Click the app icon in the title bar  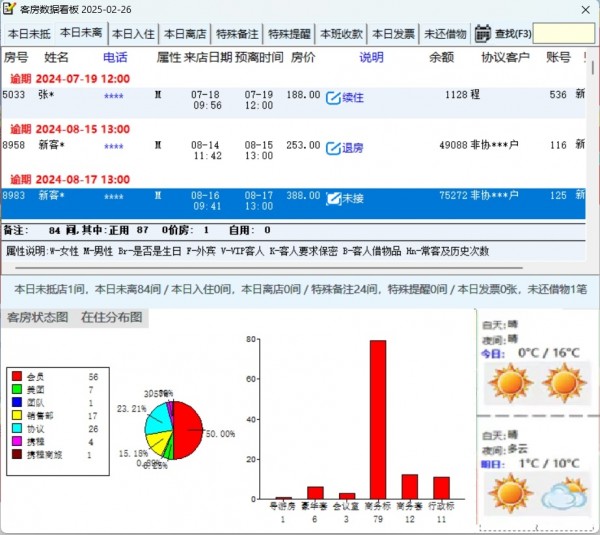coord(11,8)
